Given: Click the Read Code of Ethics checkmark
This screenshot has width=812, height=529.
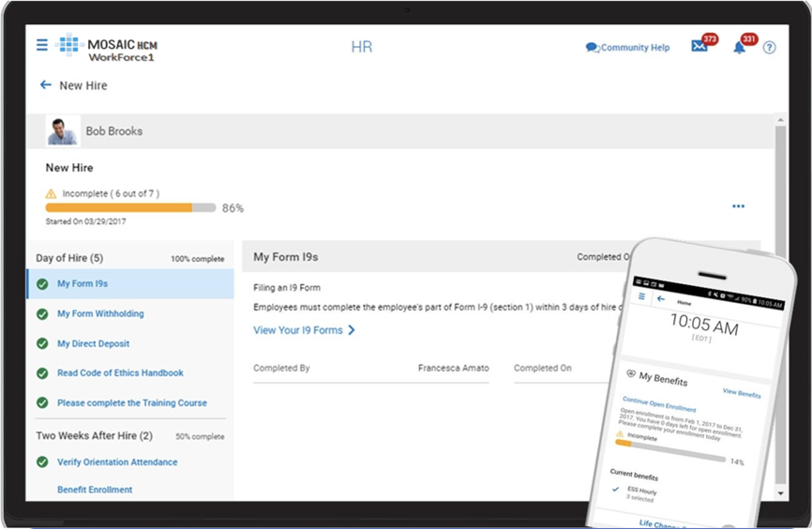Looking at the screenshot, I should [42, 373].
